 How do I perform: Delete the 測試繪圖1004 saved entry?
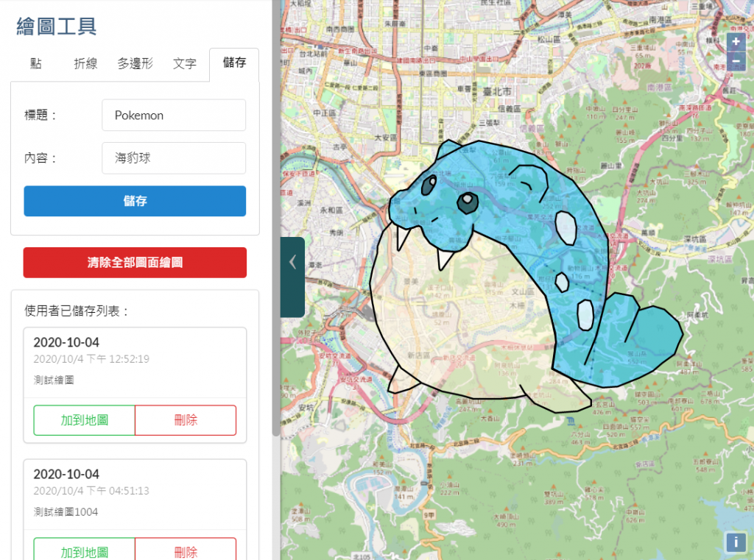click(186, 550)
